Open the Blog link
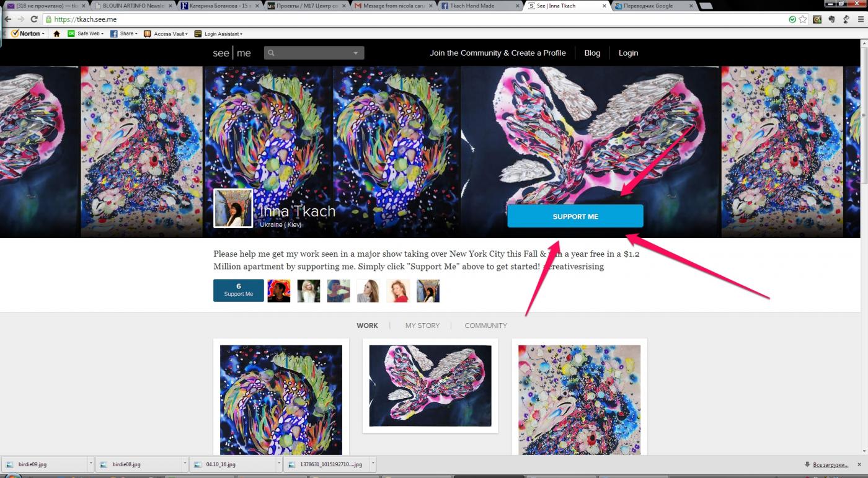 click(x=592, y=53)
